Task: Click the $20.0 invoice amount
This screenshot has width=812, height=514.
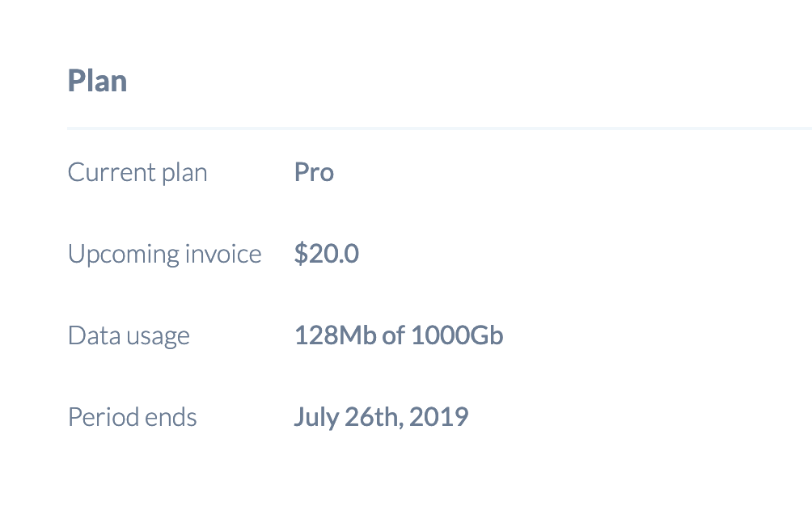Action: (326, 254)
